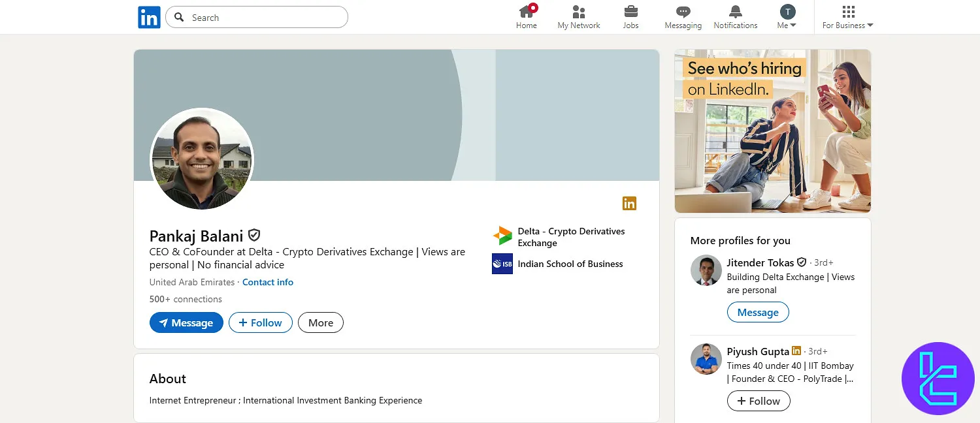The width and height of the screenshot is (980, 423).
Task: Click into the Search field
Action: [257, 18]
